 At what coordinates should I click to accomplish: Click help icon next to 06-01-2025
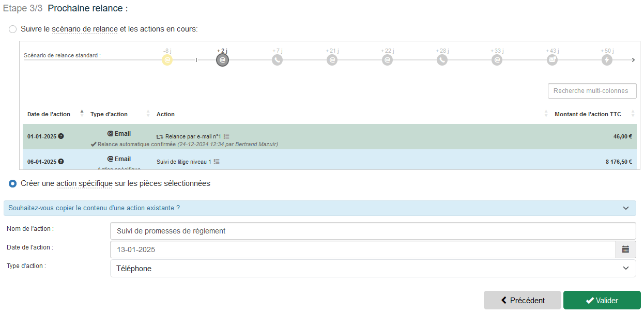click(x=61, y=162)
